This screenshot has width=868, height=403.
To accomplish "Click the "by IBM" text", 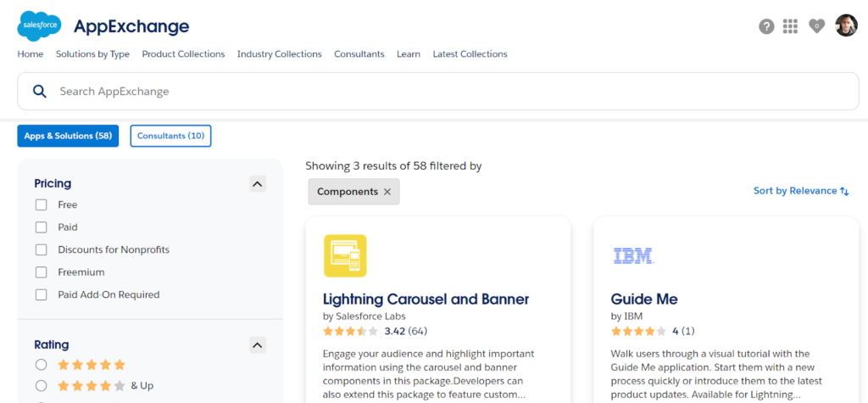I will pos(626,316).
